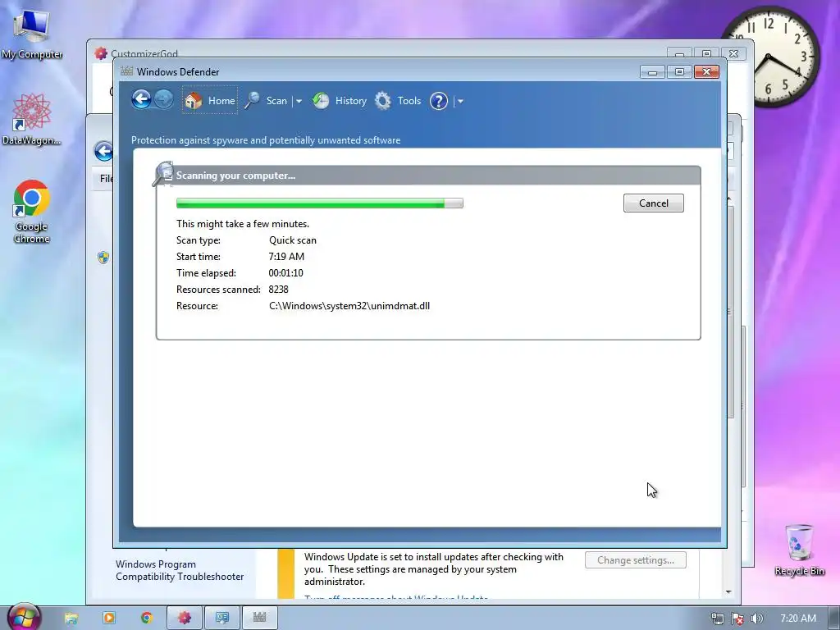This screenshot has height=630, width=840.
Task: Open the Start menu orb
Action: click(24, 617)
